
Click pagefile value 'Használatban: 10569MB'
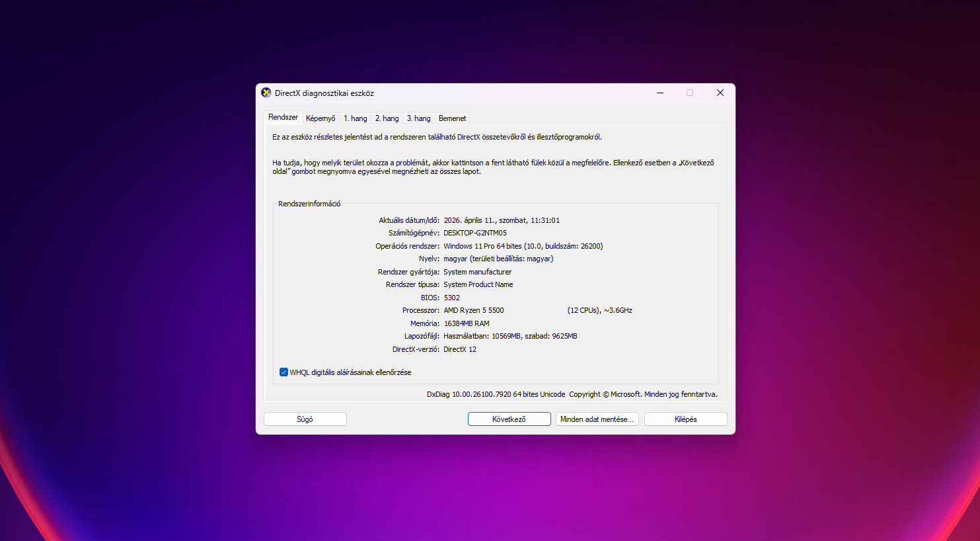click(x=482, y=336)
